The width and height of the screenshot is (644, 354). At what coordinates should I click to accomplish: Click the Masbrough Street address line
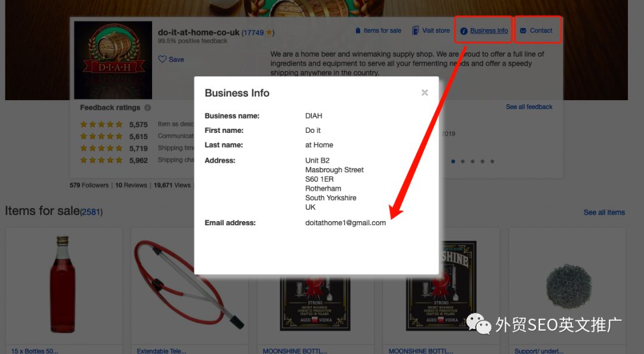pos(335,170)
